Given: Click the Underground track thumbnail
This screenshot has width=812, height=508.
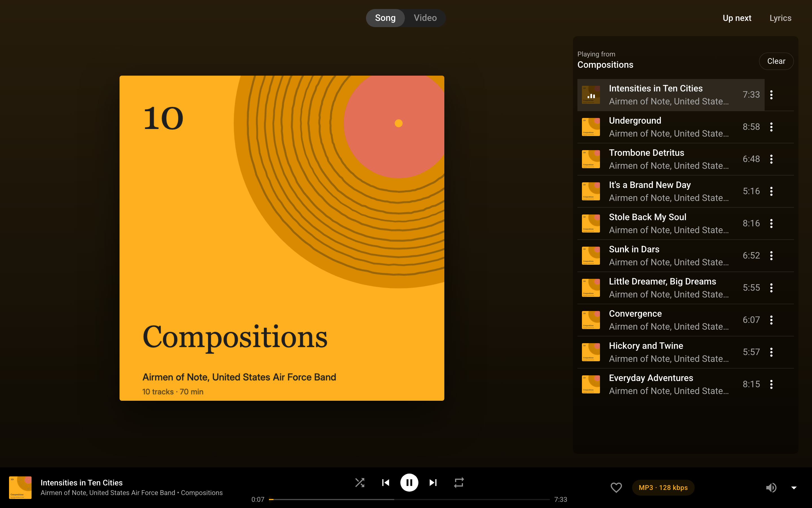Looking at the screenshot, I should (591, 127).
